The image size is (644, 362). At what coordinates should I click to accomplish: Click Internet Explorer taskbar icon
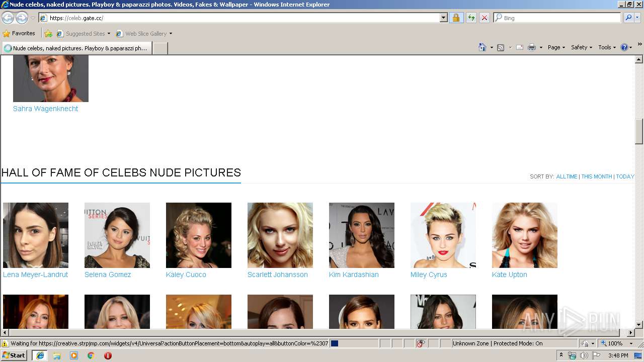click(x=40, y=355)
